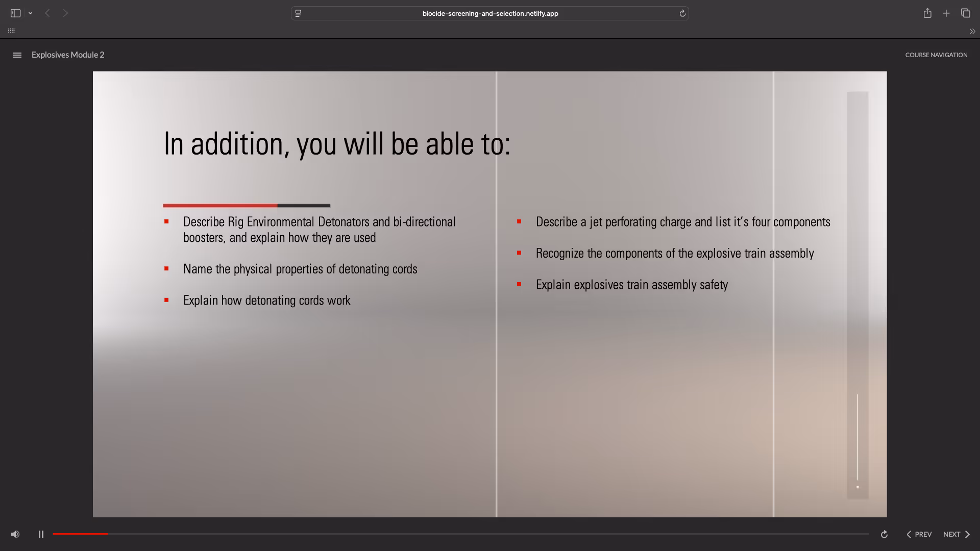Image resolution: width=980 pixels, height=551 pixels.
Task: Mute the course audio volume icon
Action: coord(15,534)
